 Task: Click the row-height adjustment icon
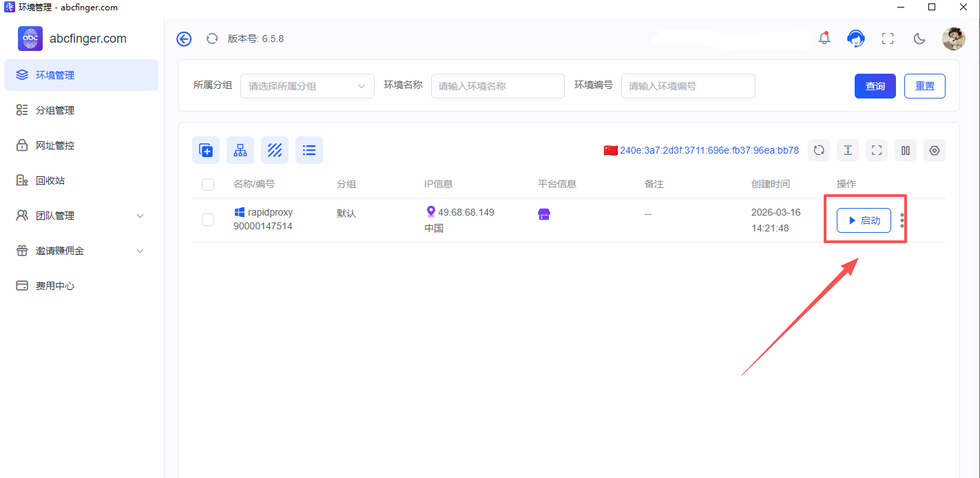pyautogui.click(x=848, y=149)
